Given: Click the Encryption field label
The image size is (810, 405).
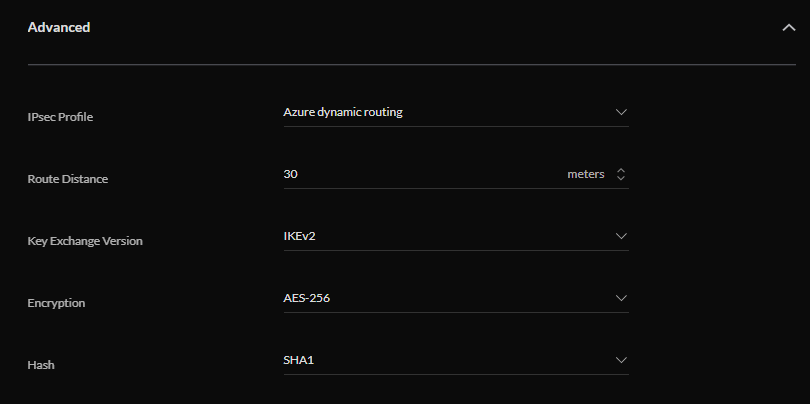Looking at the screenshot, I should click(56, 303).
